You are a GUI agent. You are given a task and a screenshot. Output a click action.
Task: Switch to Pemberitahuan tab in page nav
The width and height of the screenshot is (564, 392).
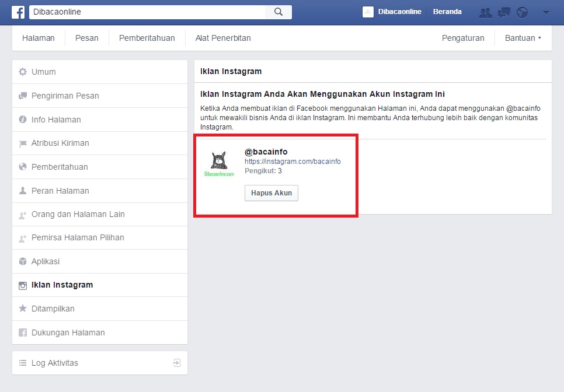pos(147,38)
